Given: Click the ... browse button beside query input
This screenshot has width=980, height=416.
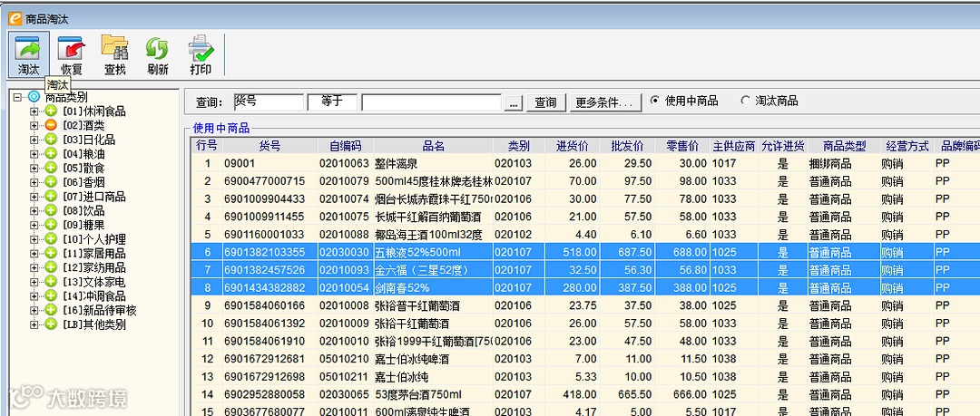Looking at the screenshot, I should [513, 102].
